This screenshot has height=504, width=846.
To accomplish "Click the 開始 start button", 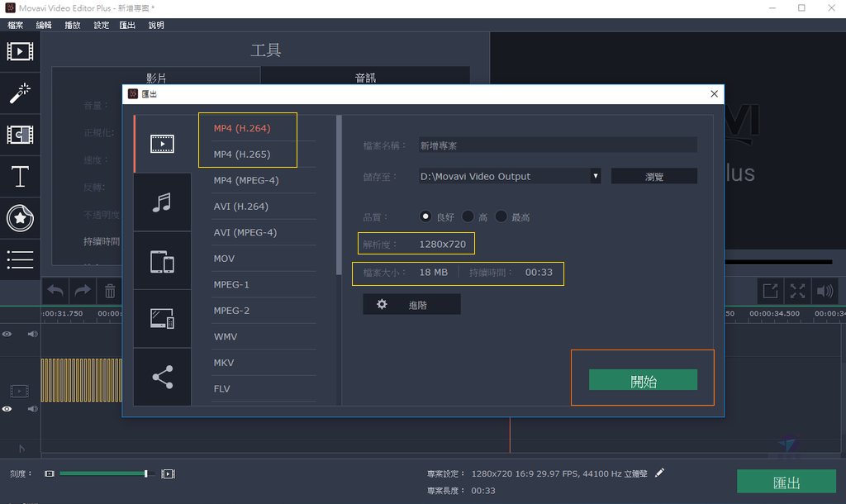I will pyautogui.click(x=643, y=380).
